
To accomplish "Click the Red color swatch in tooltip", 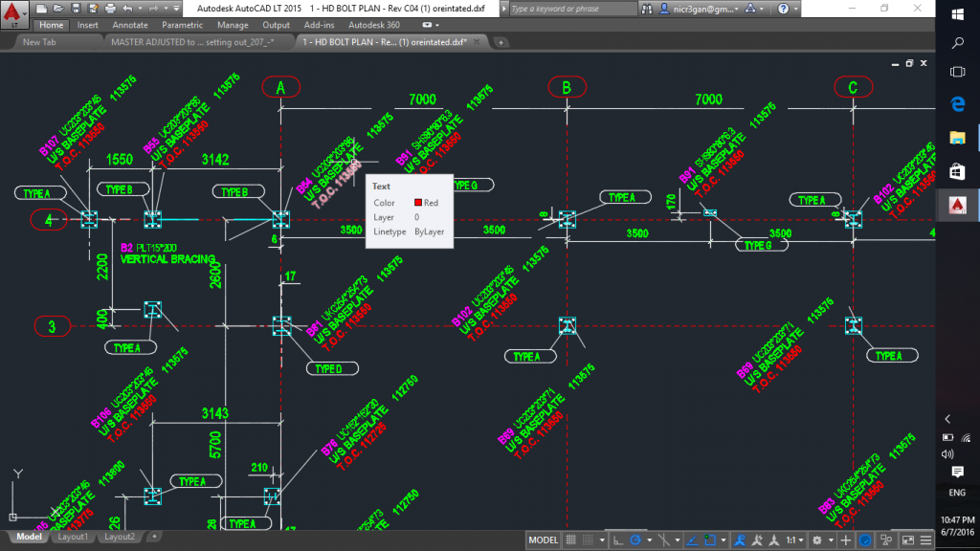I will click(419, 203).
